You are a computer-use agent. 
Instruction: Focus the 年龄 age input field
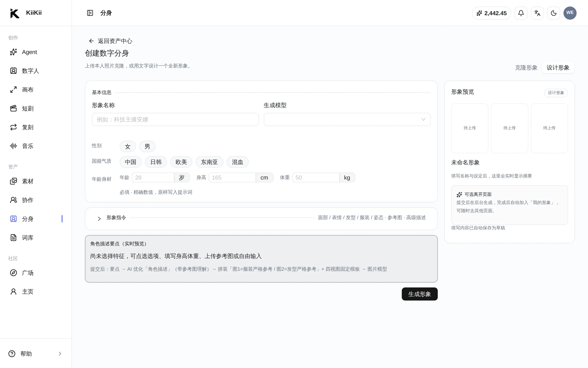(x=153, y=177)
